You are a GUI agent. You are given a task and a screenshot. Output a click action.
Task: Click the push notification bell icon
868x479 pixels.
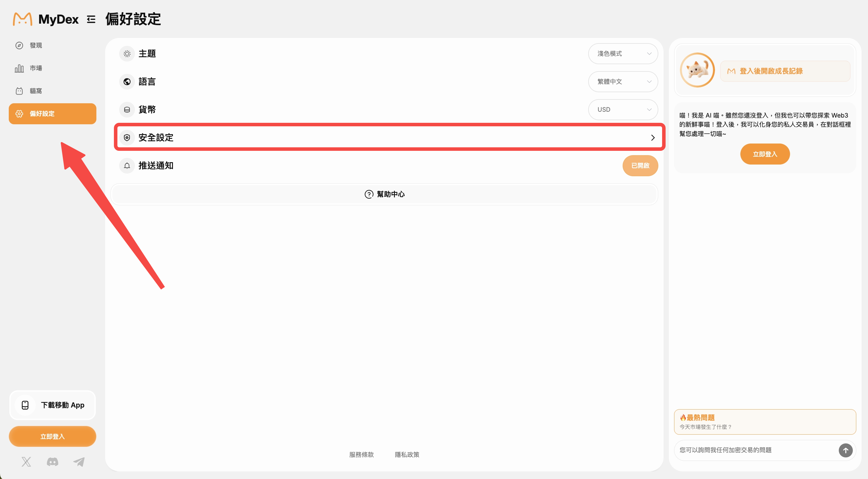127,166
